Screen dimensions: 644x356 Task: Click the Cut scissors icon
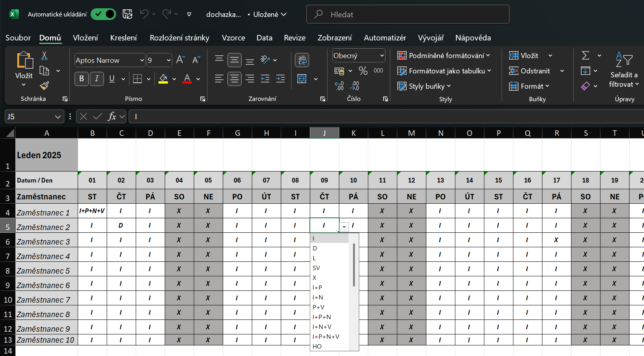pyautogui.click(x=44, y=56)
